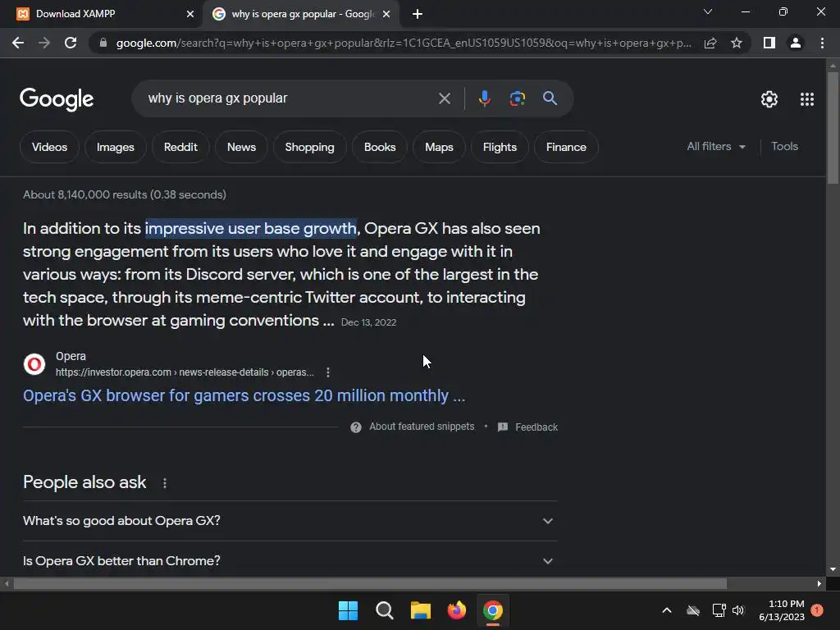This screenshot has height=630, width=840.
Task: Click the forward navigation arrow
Action: (44, 43)
